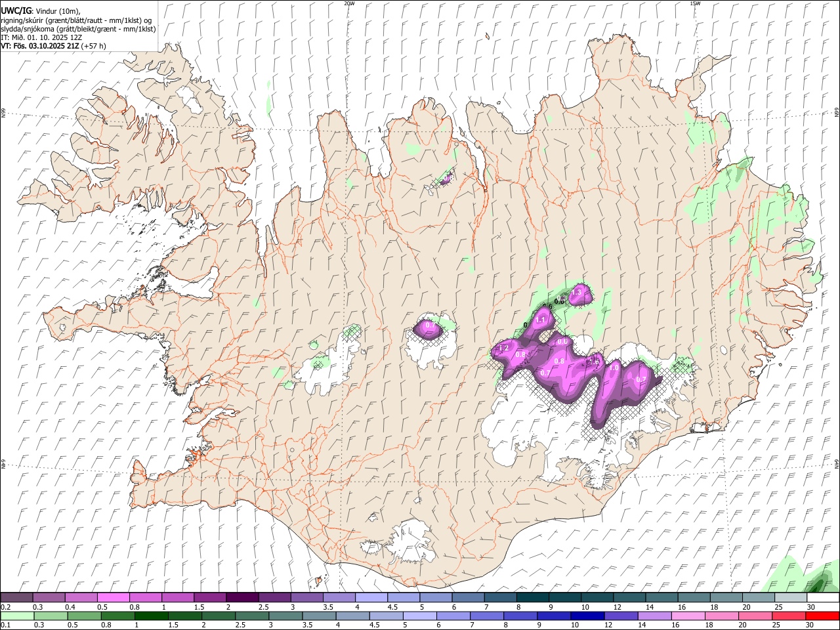
Task: Click the pink rain swatch between 18 and 20
Action: (x=721, y=616)
